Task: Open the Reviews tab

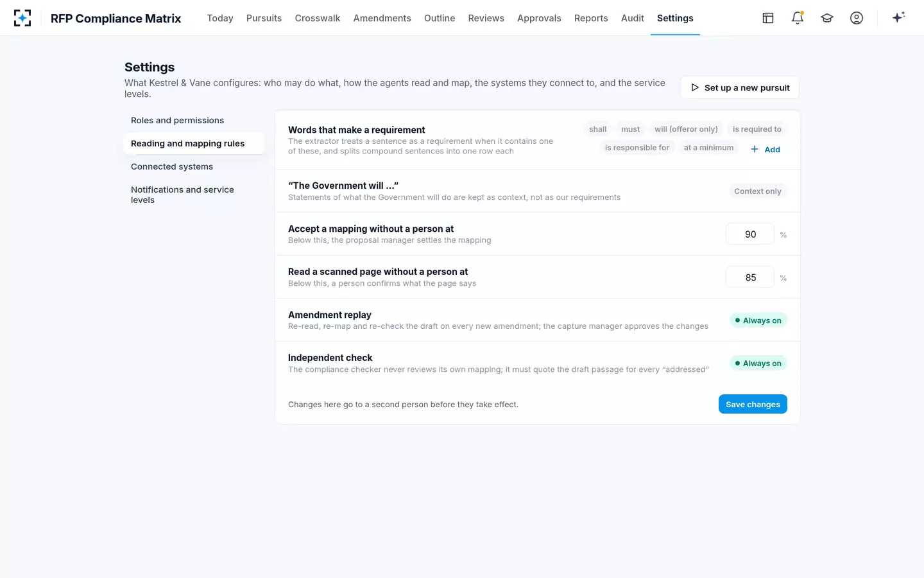Action: pyautogui.click(x=486, y=18)
